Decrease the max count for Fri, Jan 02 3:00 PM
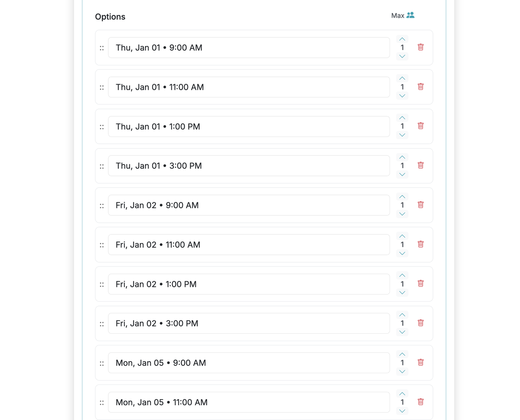Screen dimensions: 520x420 point(402,332)
